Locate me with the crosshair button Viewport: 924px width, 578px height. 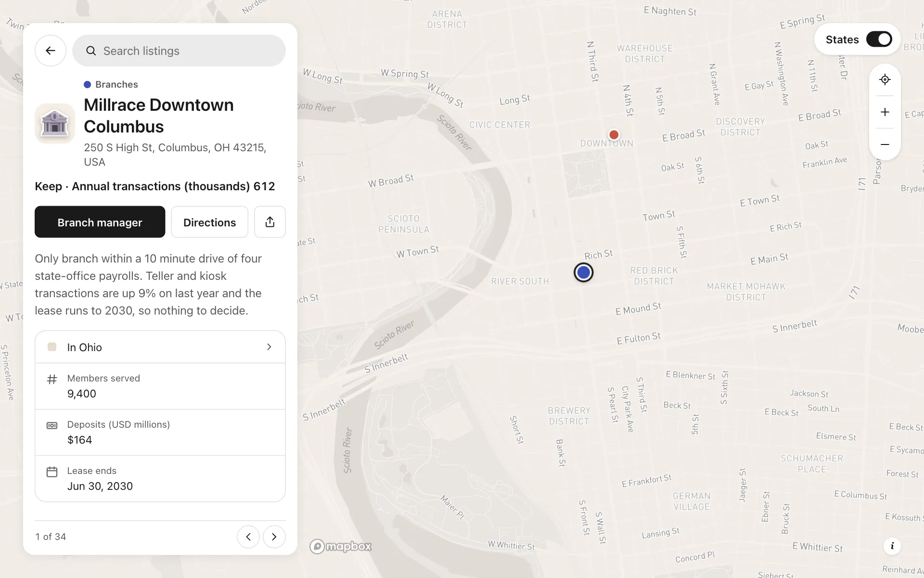(885, 79)
